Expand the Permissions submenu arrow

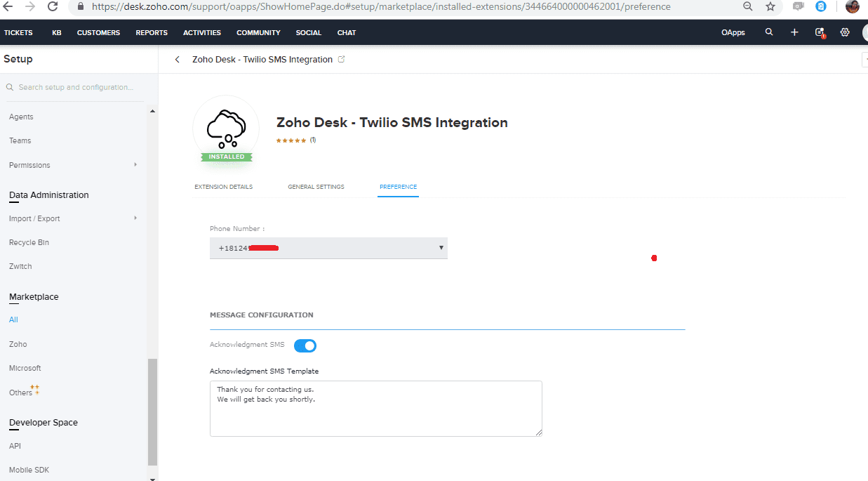pyautogui.click(x=135, y=165)
